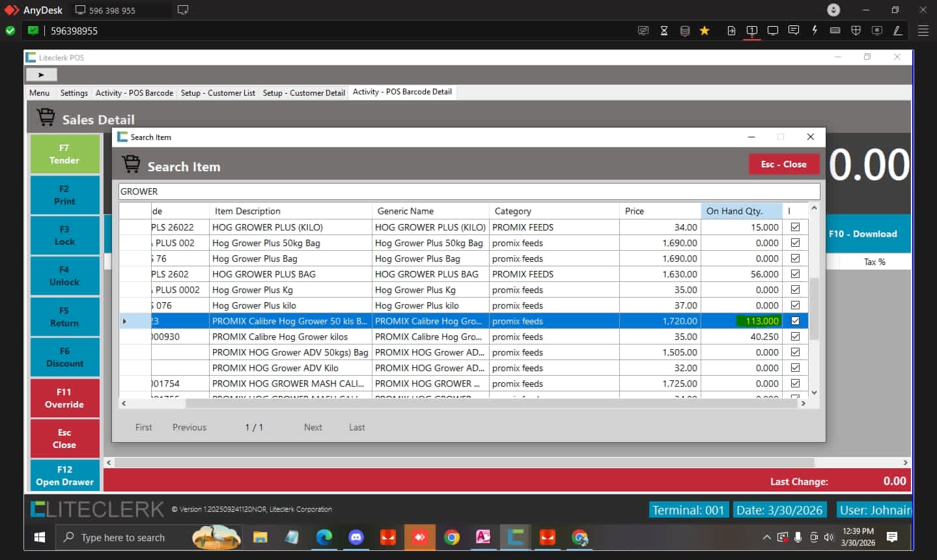The image size is (937, 560).
Task: Launch Google Chrome from the remote taskbar
Action: pyautogui.click(x=451, y=537)
